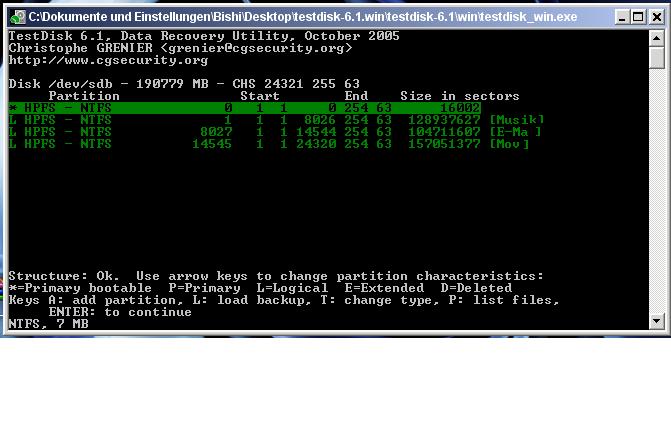Click the 'P: list files' key hint
The height and width of the screenshot is (432, 671).
click(x=504, y=300)
